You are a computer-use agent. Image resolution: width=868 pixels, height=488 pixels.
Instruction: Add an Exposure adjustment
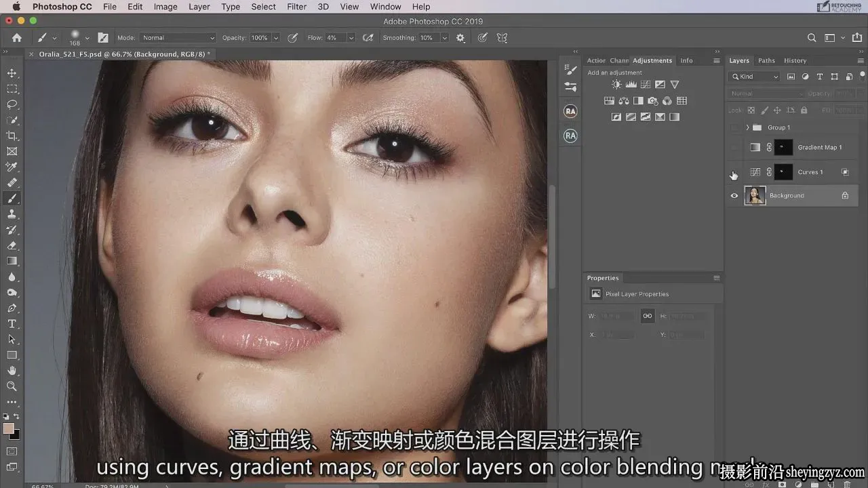660,85
